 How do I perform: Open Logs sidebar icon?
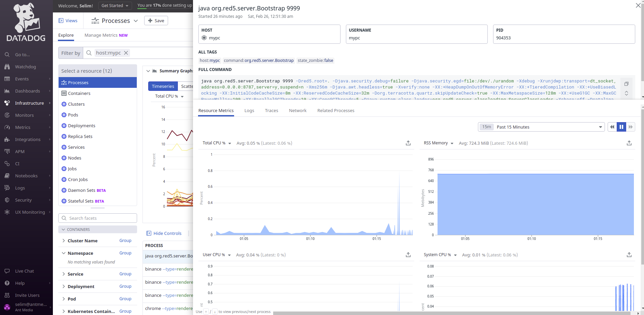pos(7,188)
